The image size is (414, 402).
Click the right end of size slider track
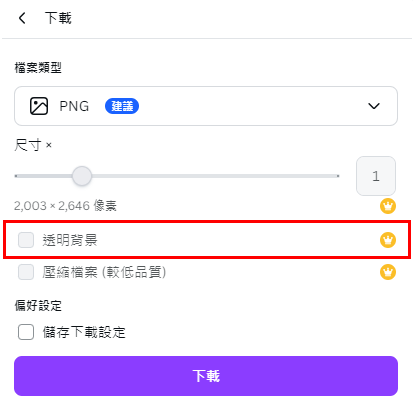pyautogui.click(x=337, y=176)
